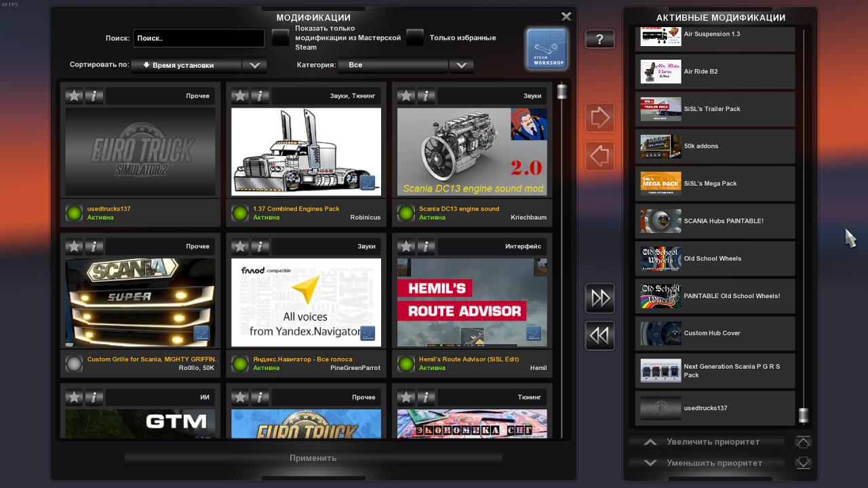
Task: Move mod to top priority icon
Action: [x=803, y=442]
